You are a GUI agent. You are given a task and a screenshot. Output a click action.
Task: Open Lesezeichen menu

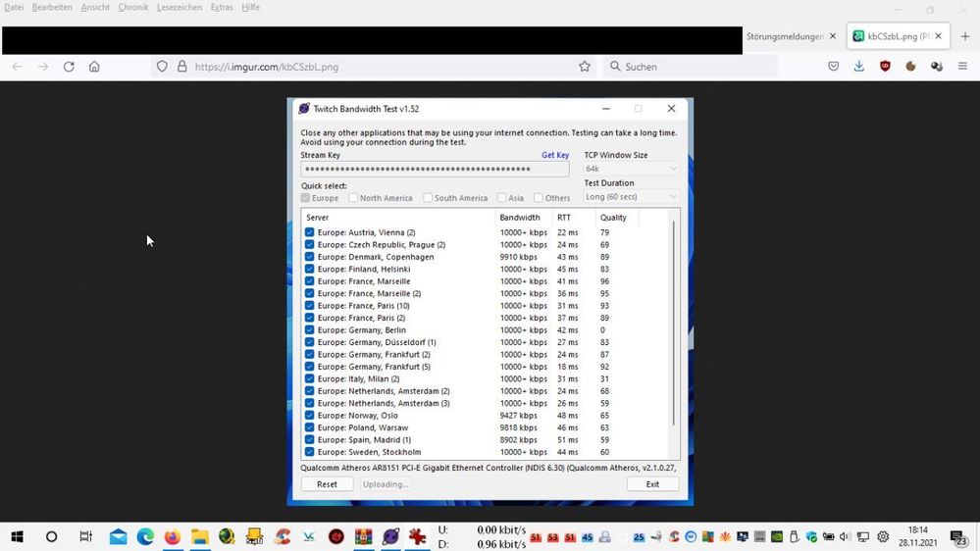(180, 8)
